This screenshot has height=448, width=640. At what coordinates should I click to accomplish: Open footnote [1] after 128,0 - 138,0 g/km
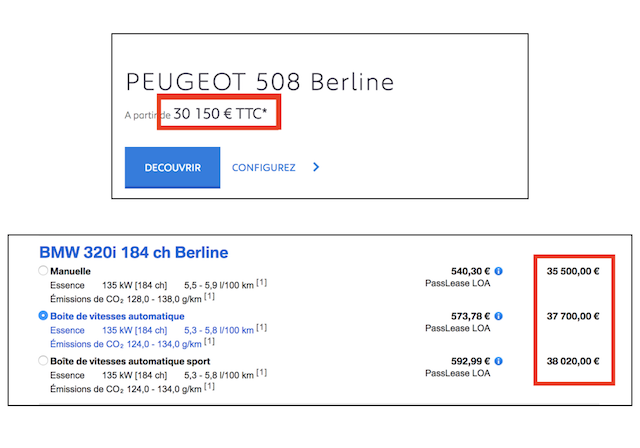tap(210, 297)
